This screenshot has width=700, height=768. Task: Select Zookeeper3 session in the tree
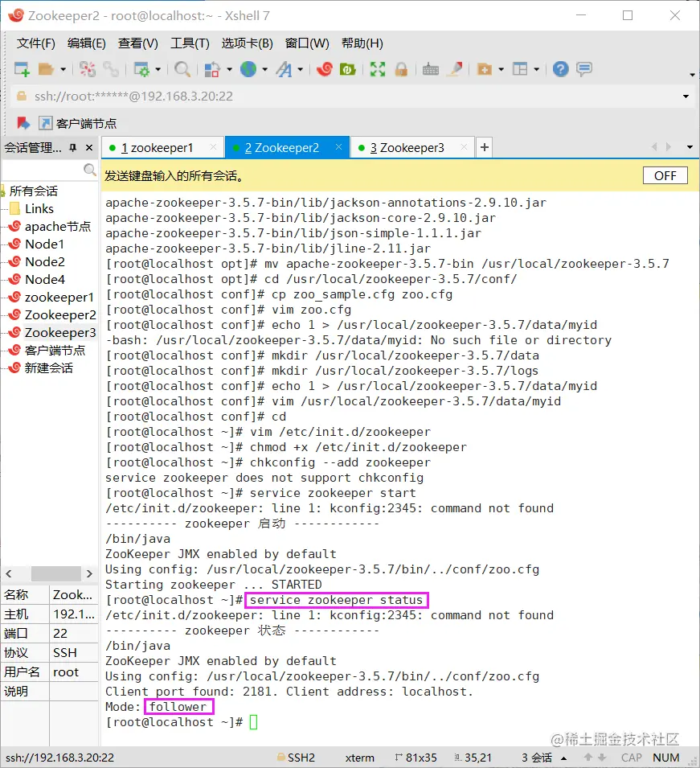pyautogui.click(x=60, y=333)
